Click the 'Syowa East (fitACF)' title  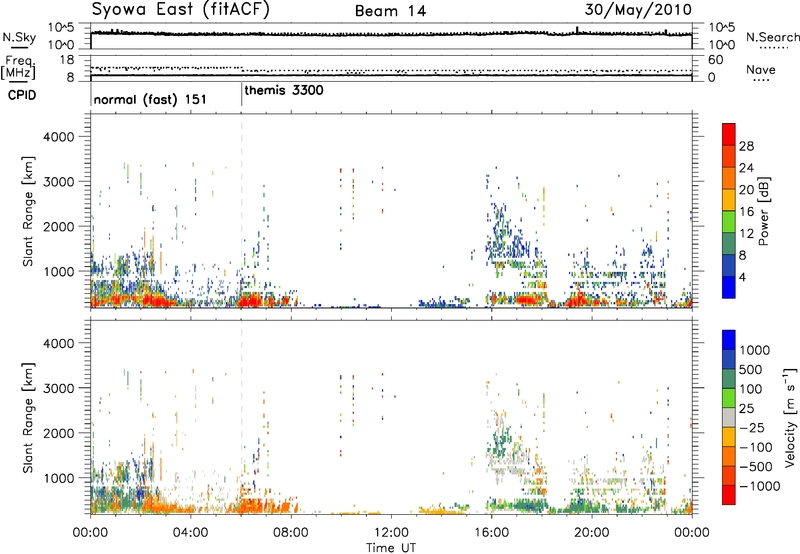180,10
